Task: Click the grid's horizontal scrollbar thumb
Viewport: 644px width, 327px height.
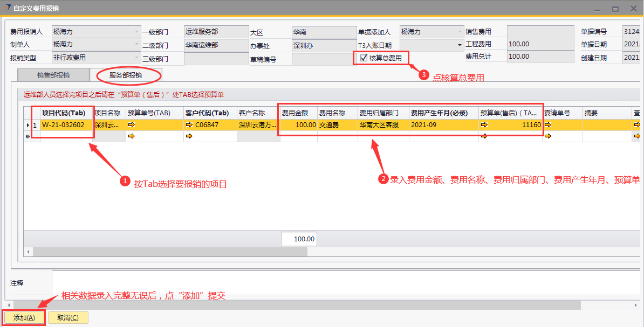Action: [x=167, y=252]
